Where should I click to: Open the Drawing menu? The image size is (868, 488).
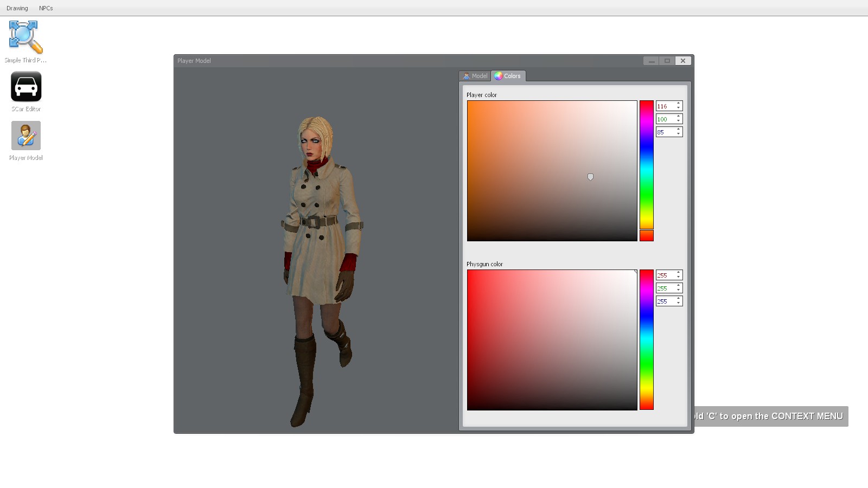point(17,8)
